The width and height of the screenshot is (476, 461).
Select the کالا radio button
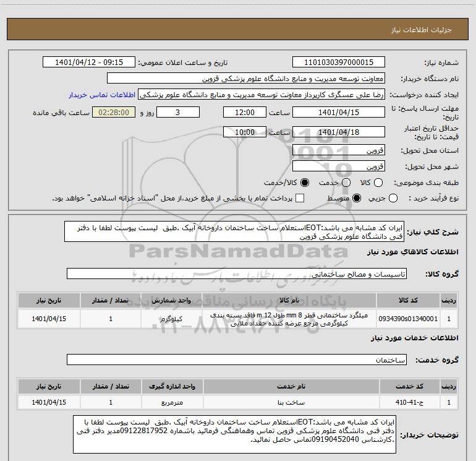(x=378, y=183)
